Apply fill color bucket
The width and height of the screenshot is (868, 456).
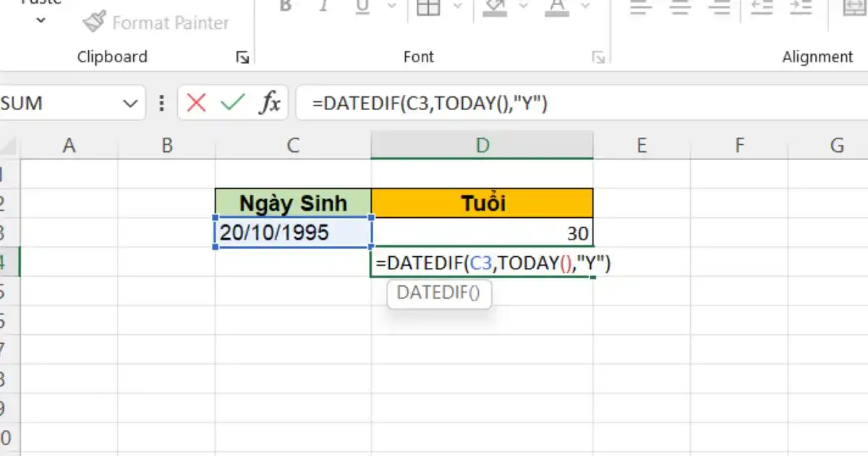click(x=495, y=7)
